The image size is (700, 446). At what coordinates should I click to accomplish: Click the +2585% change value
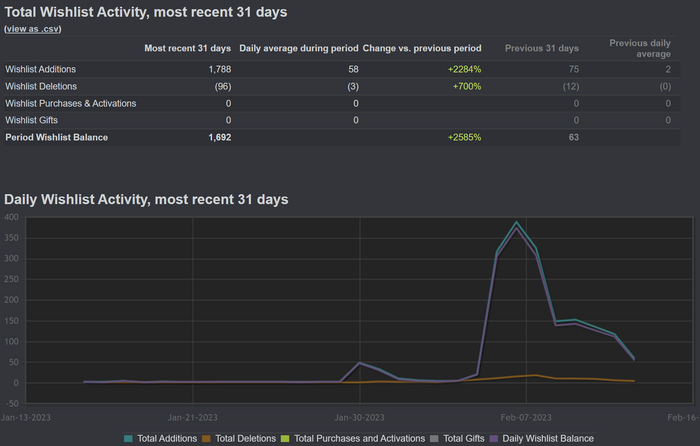464,137
